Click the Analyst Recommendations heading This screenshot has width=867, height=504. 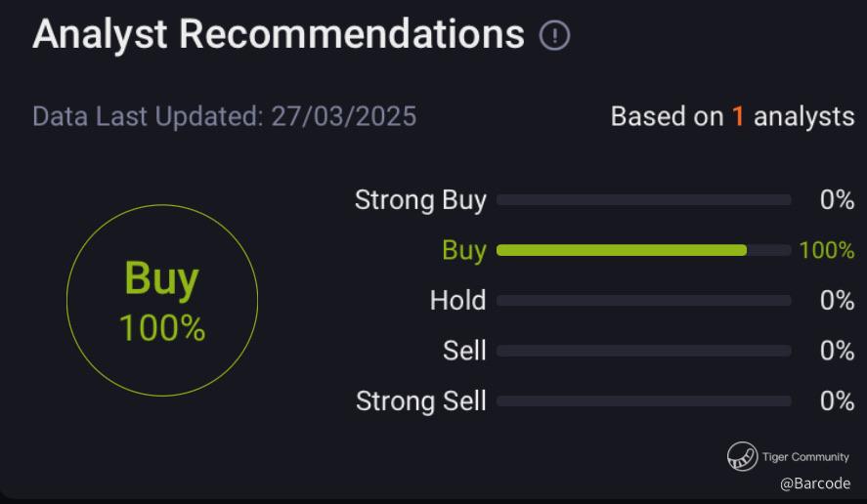[279, 35]
